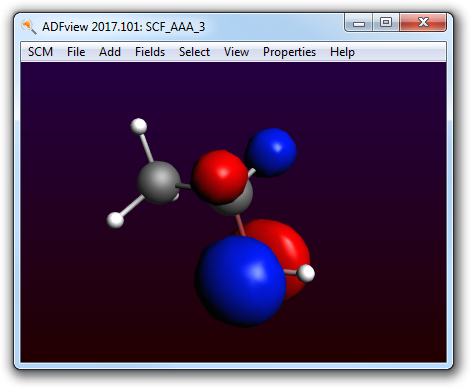The height and width of the screenshot is (389, 472).
Task: Open the SCM menu
Action: click(40, 52)
